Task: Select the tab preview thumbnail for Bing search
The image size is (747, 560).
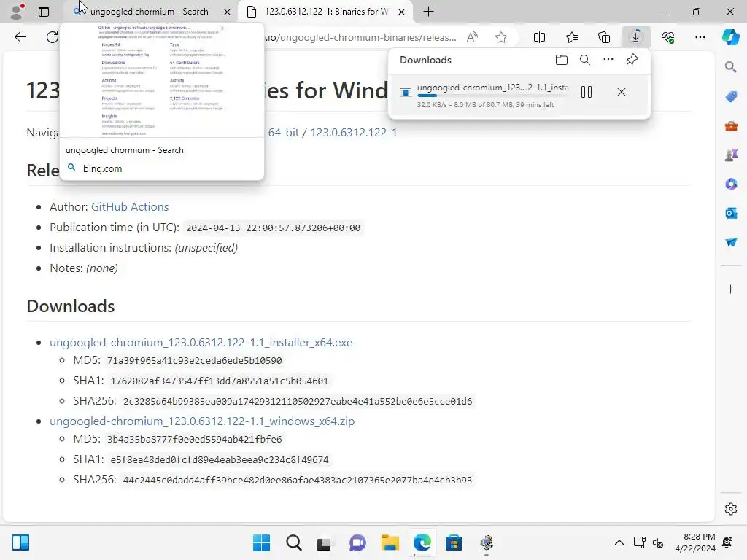Action: tap(161, 80)
